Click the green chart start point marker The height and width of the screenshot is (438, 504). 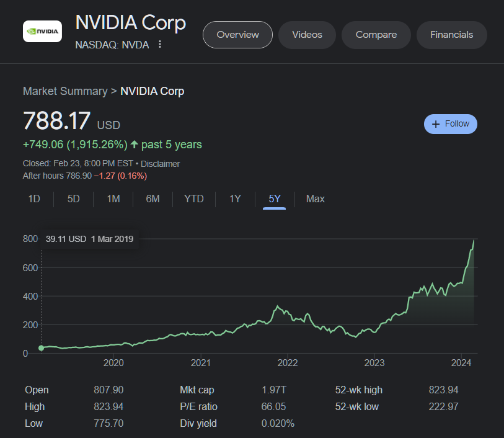click(41, 348)
